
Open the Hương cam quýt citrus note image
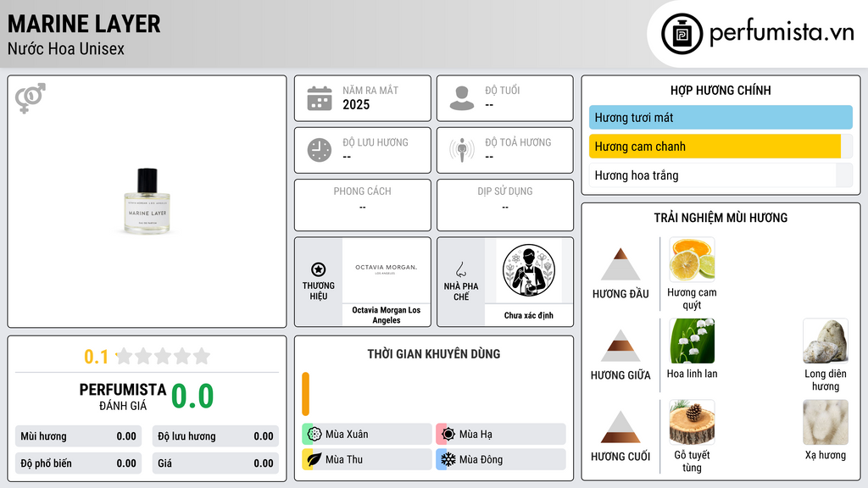click(692, 259)
